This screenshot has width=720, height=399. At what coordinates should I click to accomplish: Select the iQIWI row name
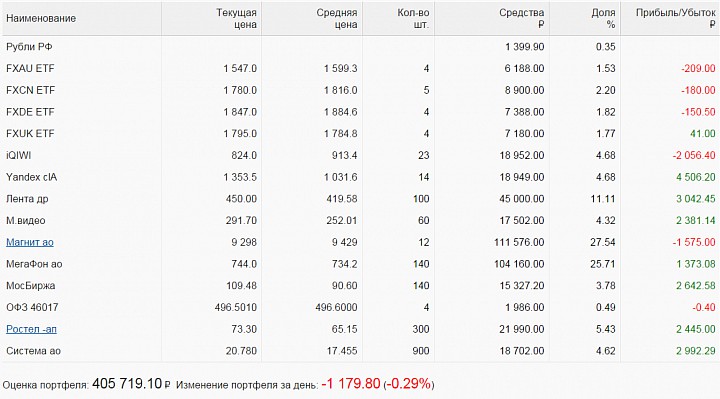click(18, 155)
